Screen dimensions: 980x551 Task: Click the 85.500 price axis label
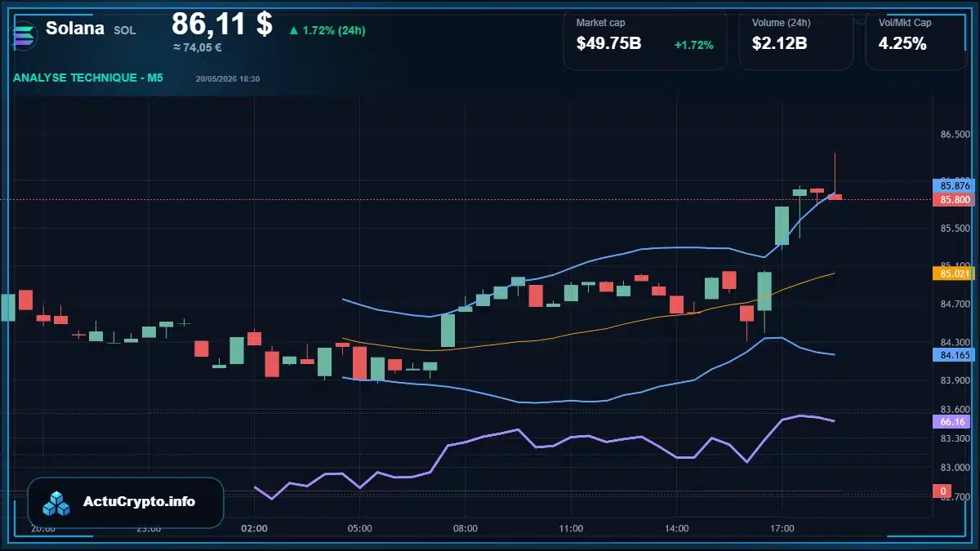955,229
